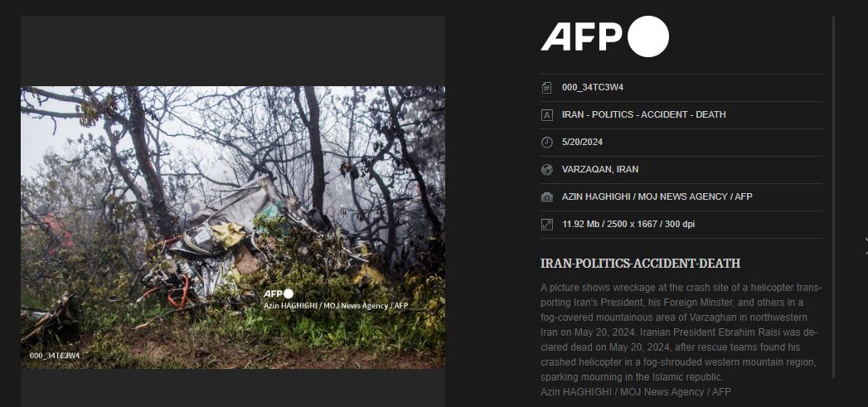Click the globe icon beside Varzaqan, Iran
The width and height of the screenshot is (868, 407).
(x=547, y=169)
